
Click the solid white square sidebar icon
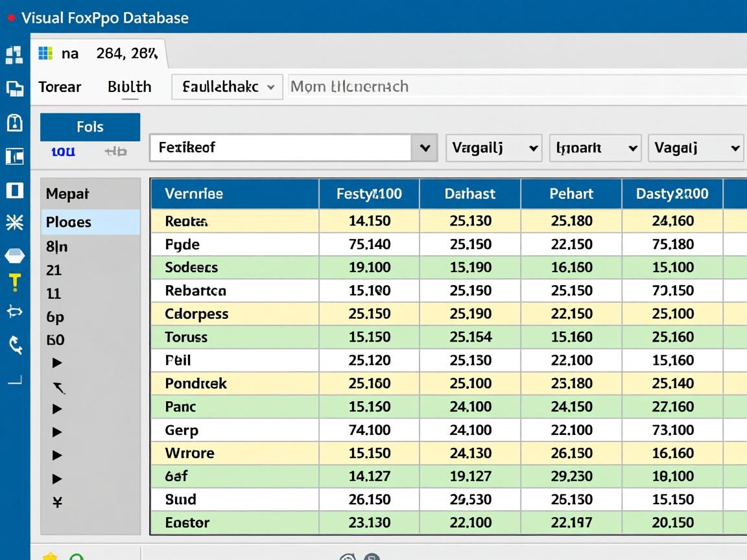pyautogui.click(x=14, y=190)
